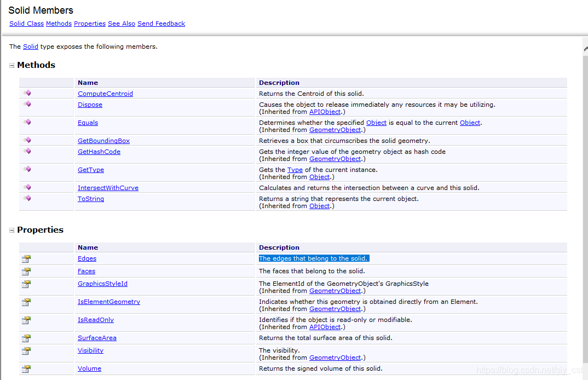
Task: Click the method icon beside ToString
Action: [x=27, y=198]
